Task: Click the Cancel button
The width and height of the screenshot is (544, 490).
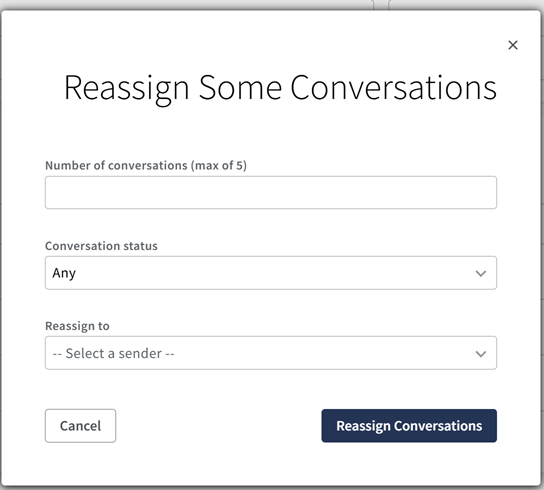Action: point(80,426)
